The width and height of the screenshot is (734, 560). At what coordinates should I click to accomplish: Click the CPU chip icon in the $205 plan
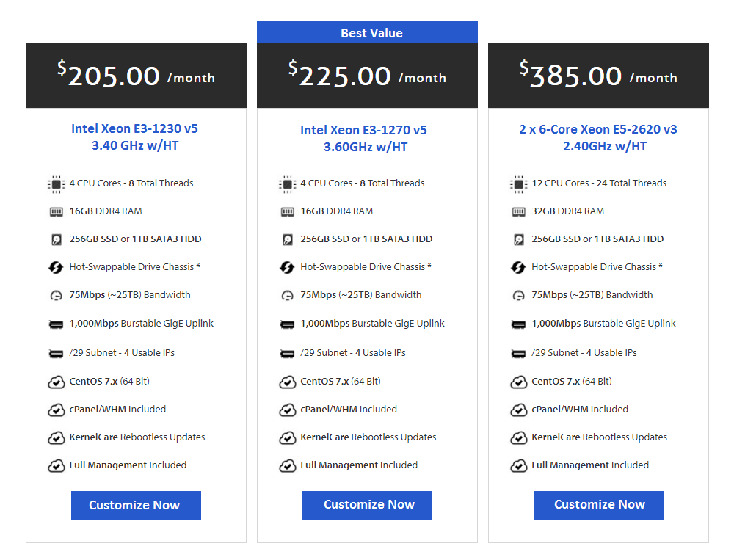[x=57, y=183]
